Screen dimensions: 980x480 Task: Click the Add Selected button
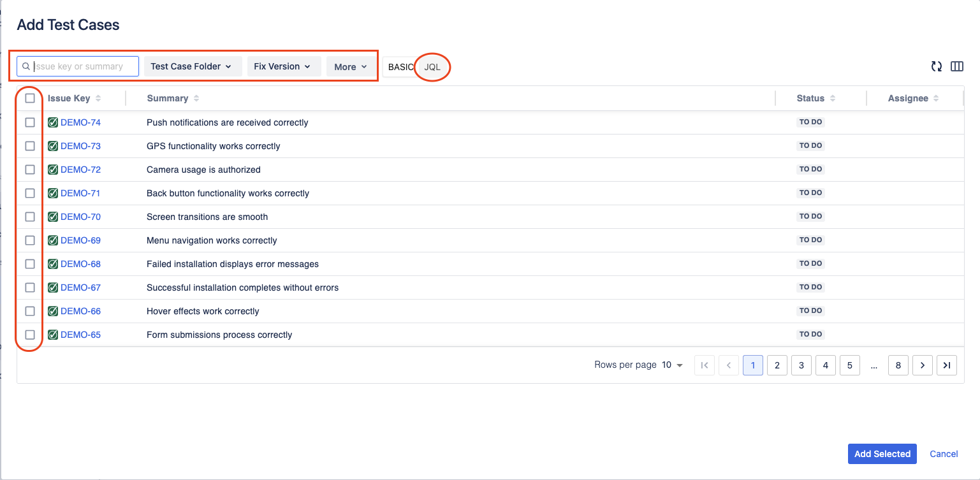pyautogui.click(x=882, y=454)
